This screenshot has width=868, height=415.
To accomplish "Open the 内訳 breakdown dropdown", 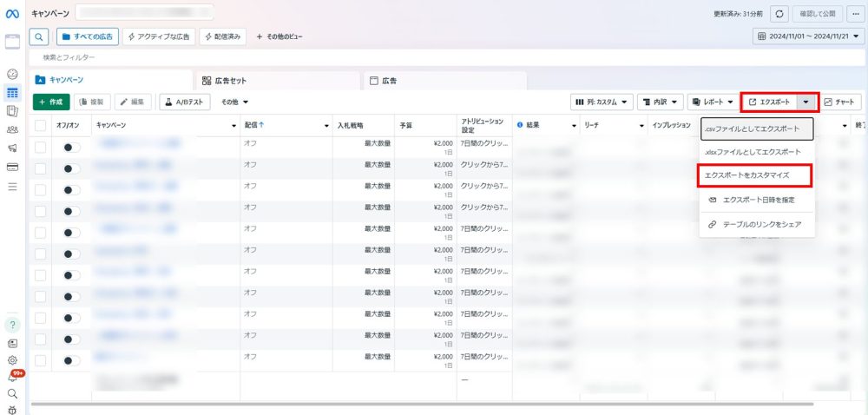I will click(660, 102).
